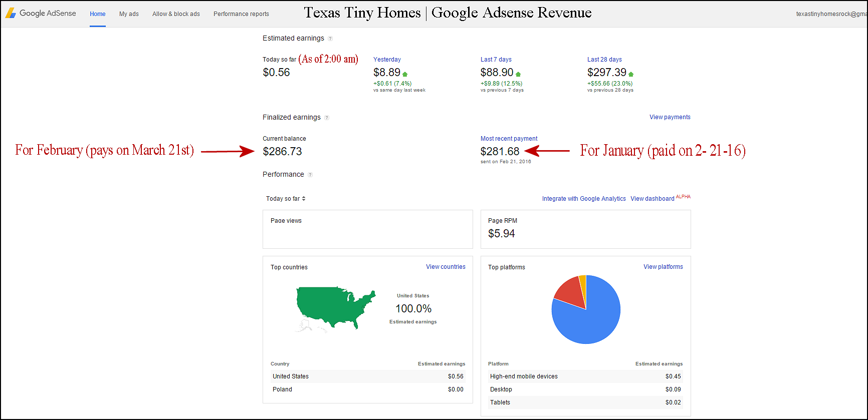
Task: Open the Today so far period dropdown
Action: [286, 199]
